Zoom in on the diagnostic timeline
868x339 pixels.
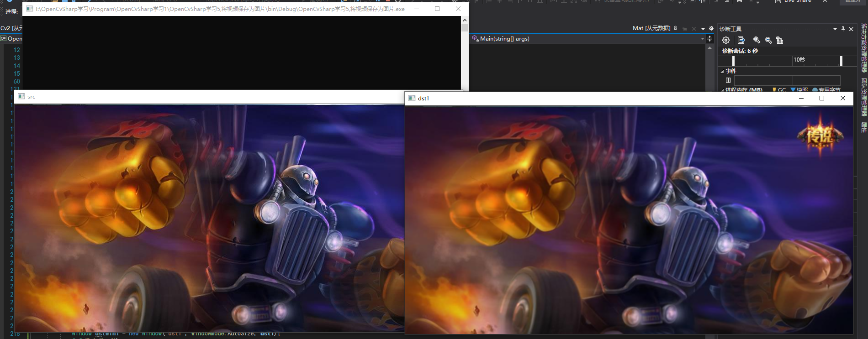tap(757, 40)
